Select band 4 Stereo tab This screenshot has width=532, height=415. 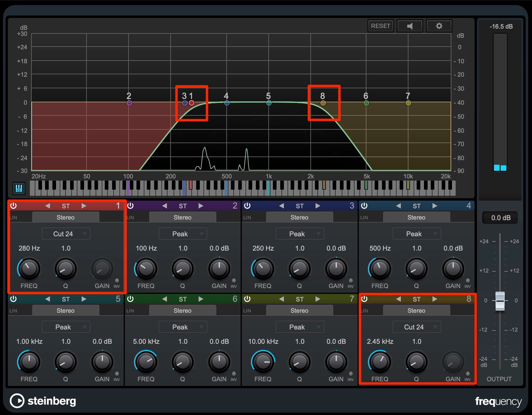point(416,217)
